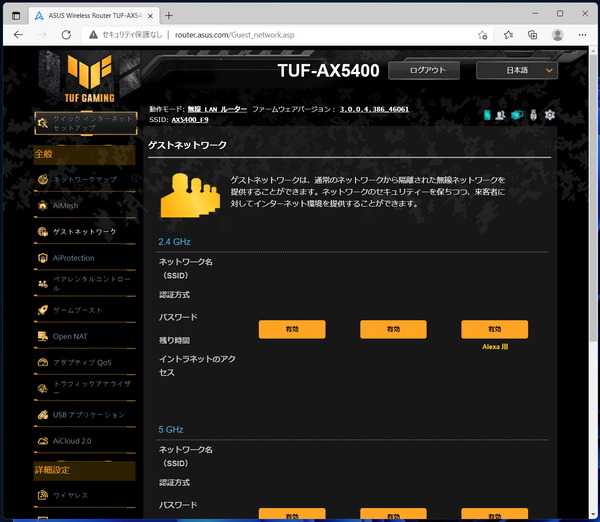Expand the 日本語 language dropdown
The width and height of the screenshot is (600, 522).
point(517,70)
